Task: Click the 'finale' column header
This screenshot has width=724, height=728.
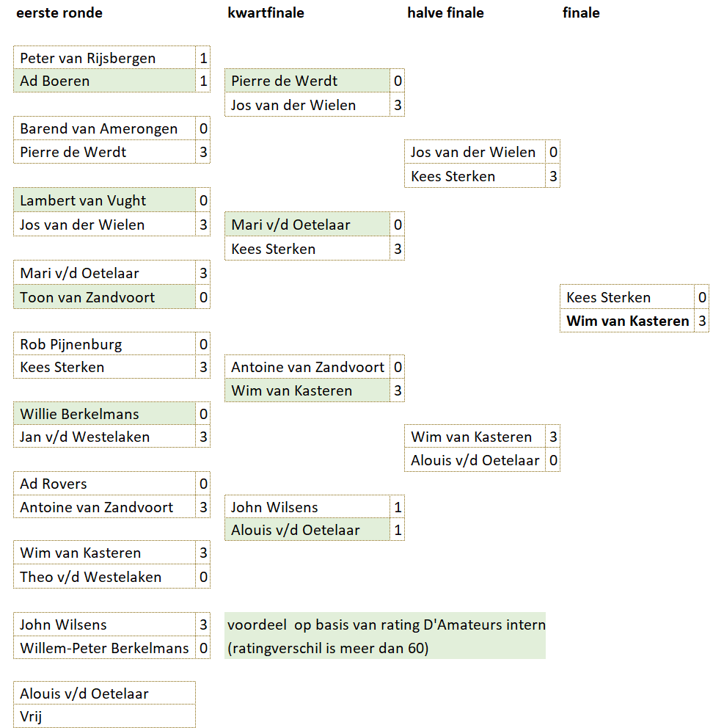Action: [x=581, y=12]
